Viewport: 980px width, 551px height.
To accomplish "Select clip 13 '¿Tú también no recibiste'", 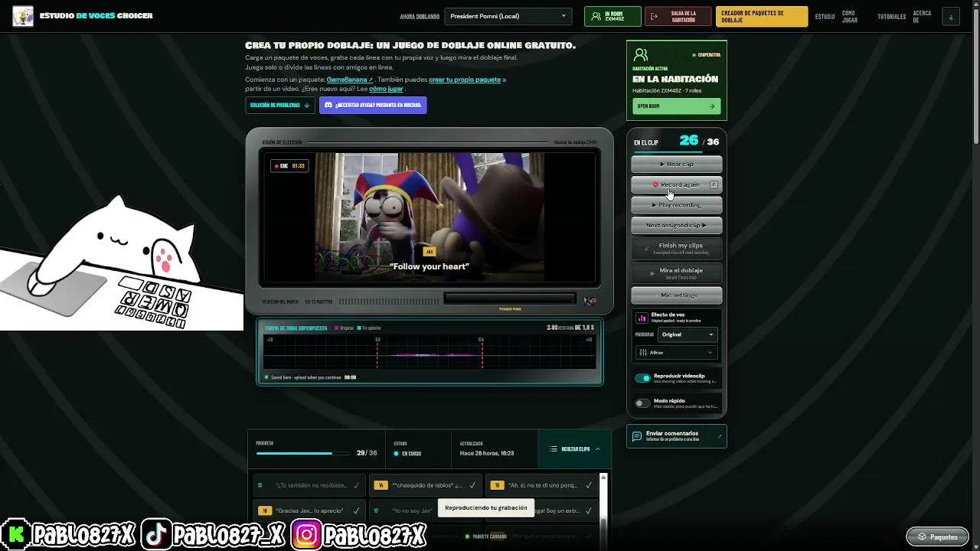I will [309, 485].
